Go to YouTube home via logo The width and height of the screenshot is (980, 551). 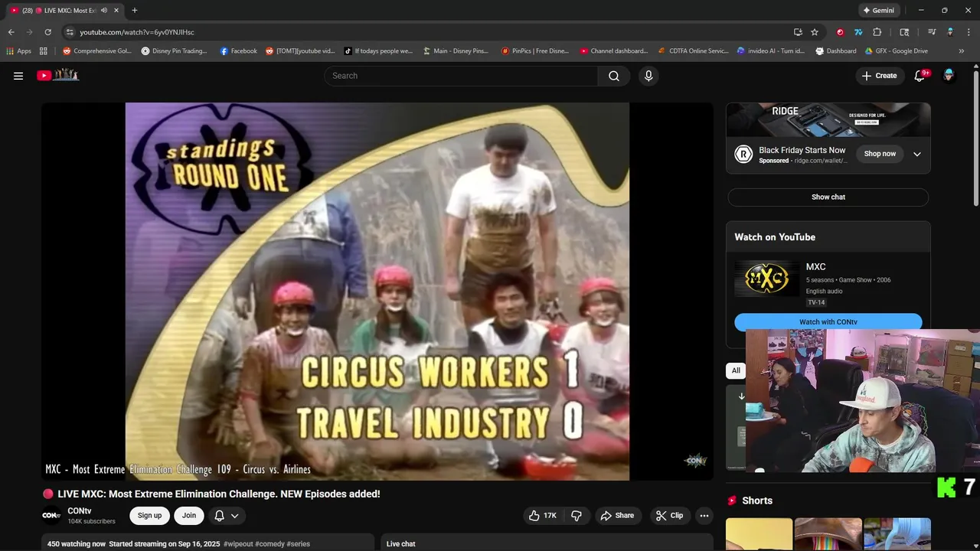[x=58, y=75]
